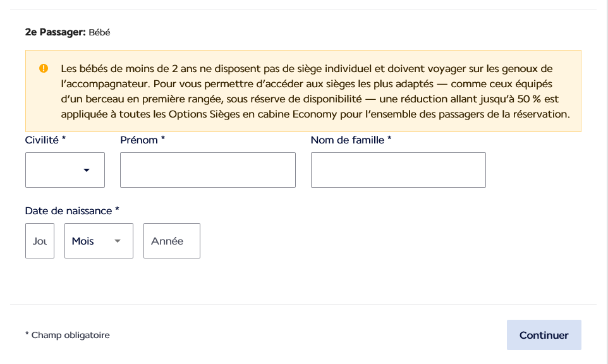The image size is (608, 364).
Task: Click the Civilité field label
Action: (46, 140)
